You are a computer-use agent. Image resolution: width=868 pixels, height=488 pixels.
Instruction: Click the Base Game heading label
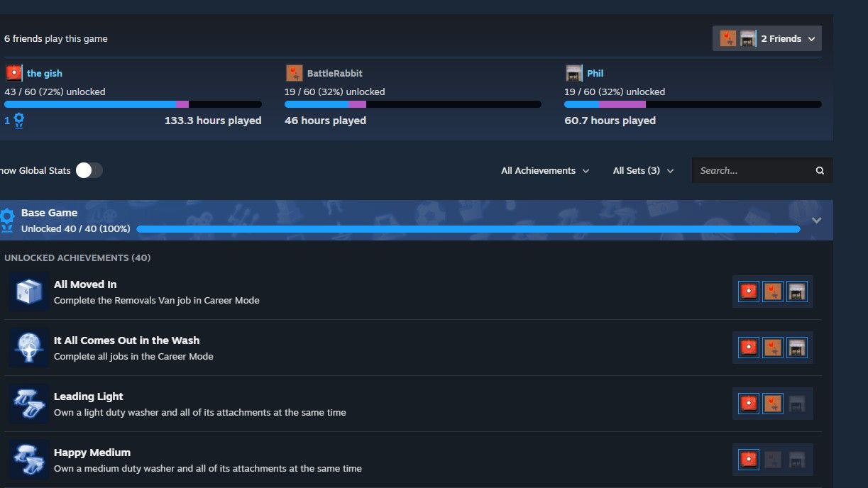50,213
